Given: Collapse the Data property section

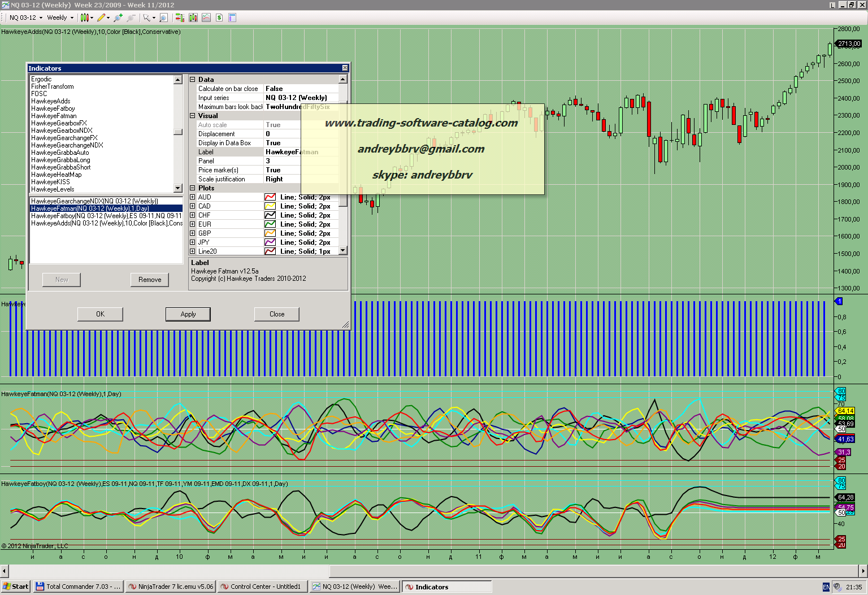Looking at the screenshot, I should [193, 80].
